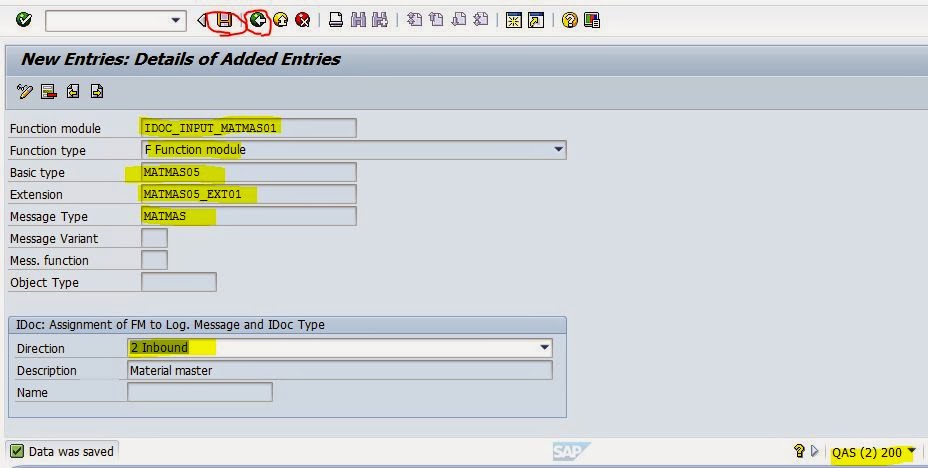Click the 'Message Variant' label
The height and width of the screenshot is (468, 928).
[54, 238]
